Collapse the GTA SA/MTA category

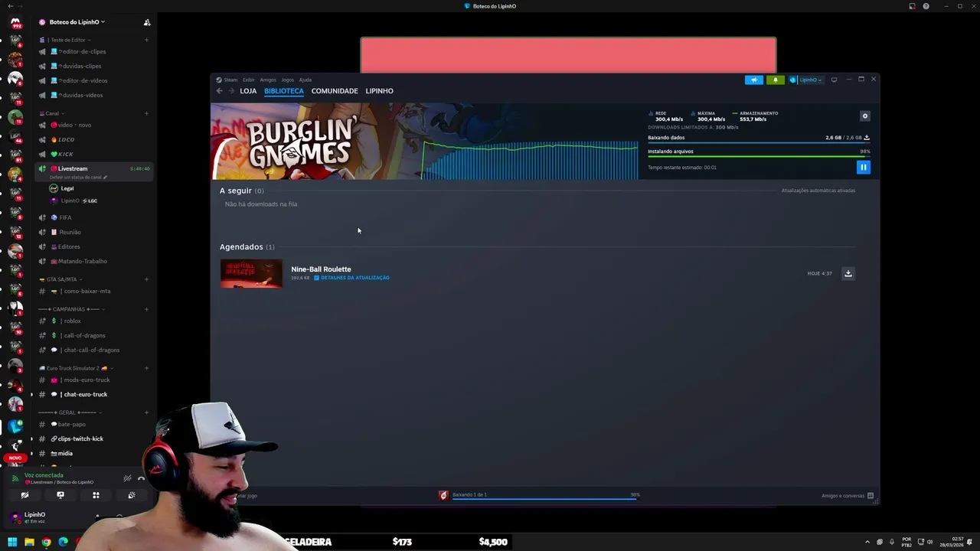[x=60, y=279]
